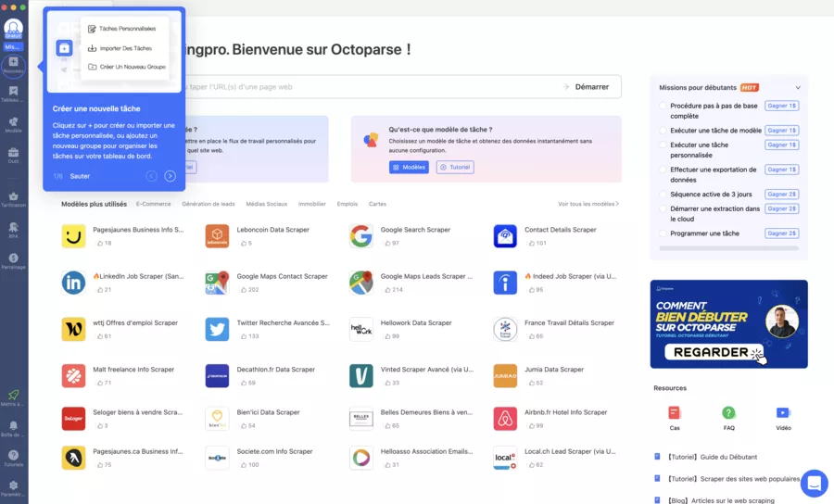Open Guide du Débutant tutorial link

point(713,457)
